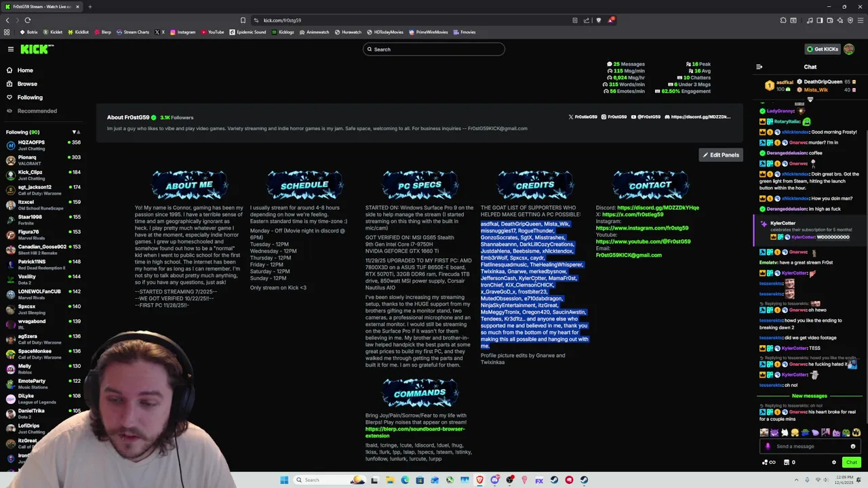Send message with green Chat button
Screen dimensions: 868x488
point(851,462)
